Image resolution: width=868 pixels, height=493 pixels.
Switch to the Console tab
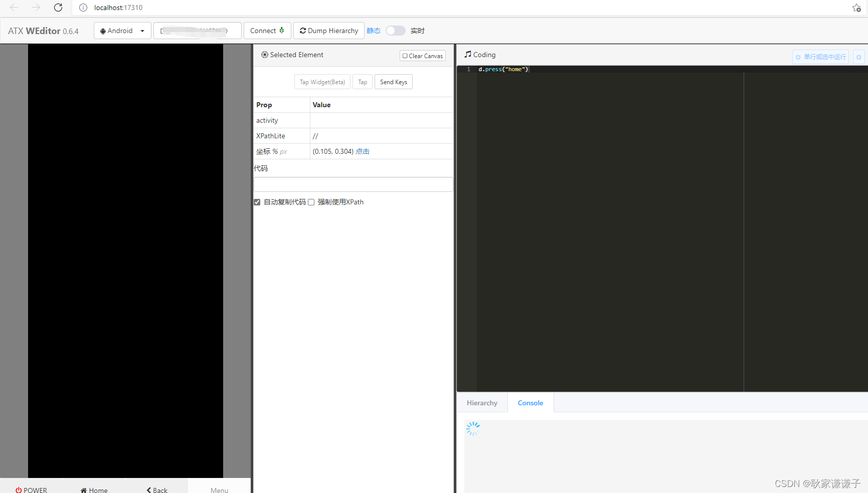pyautogui.click(x=530, y=402)
